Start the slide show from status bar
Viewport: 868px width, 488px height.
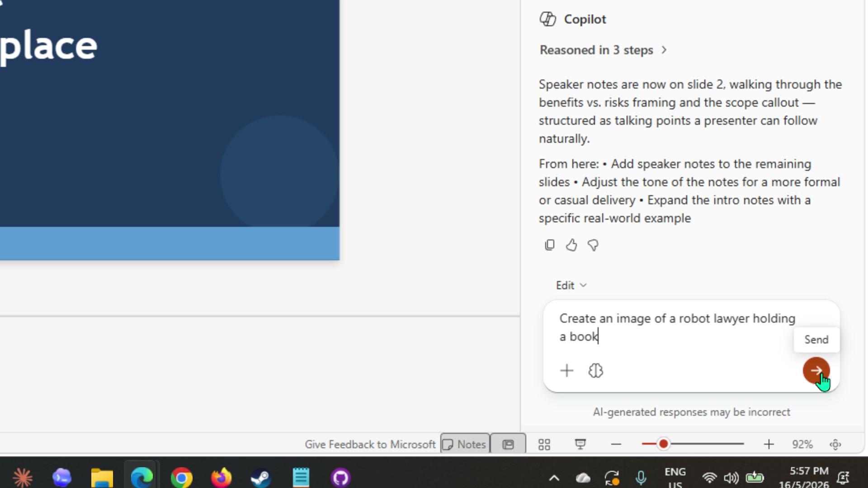point(580,444)
